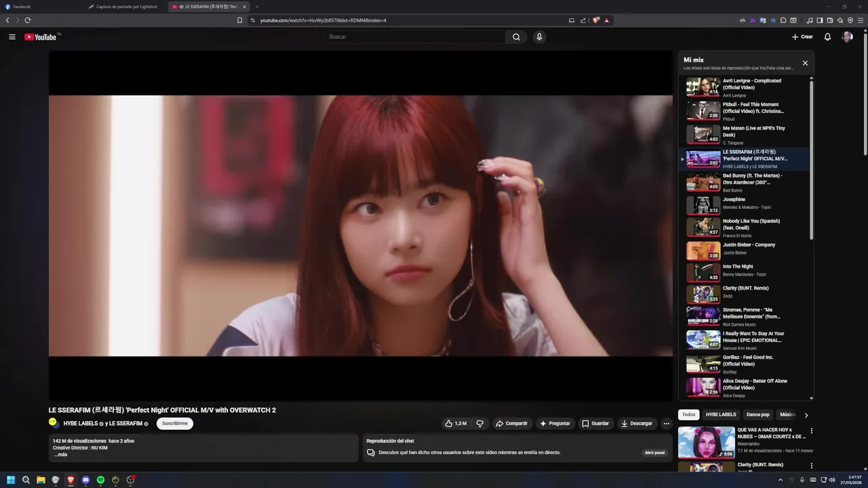Open chat replay with Abrir panel

(654, 452)
